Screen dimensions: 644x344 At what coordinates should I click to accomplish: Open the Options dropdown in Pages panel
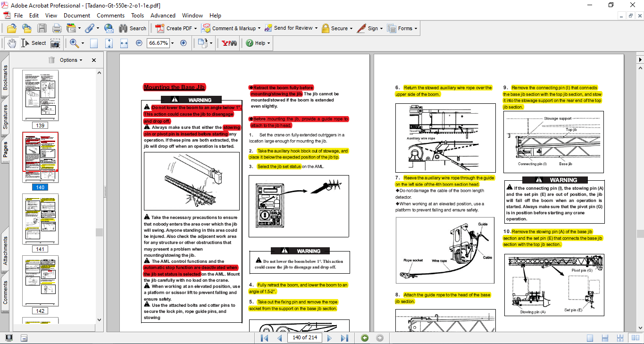click(71, 60)
